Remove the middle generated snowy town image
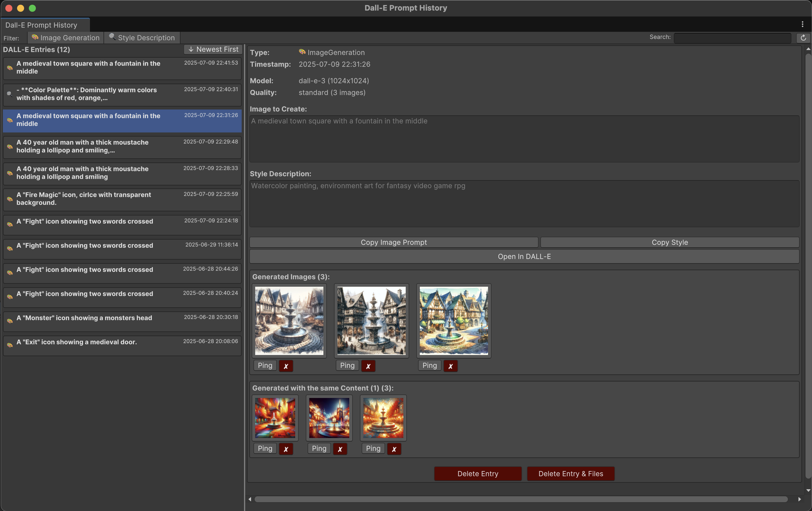 coord(368,366)
